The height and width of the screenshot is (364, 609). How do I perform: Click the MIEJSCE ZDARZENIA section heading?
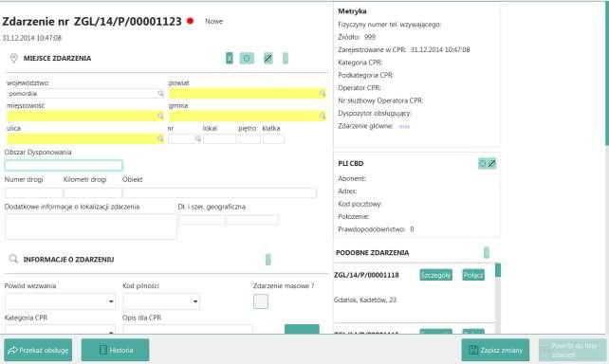coord(57,58)
